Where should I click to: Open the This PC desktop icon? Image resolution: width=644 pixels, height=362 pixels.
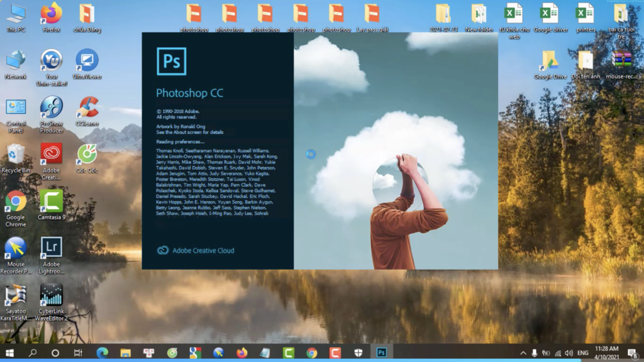pyautogui.click(x=16, y=18)
